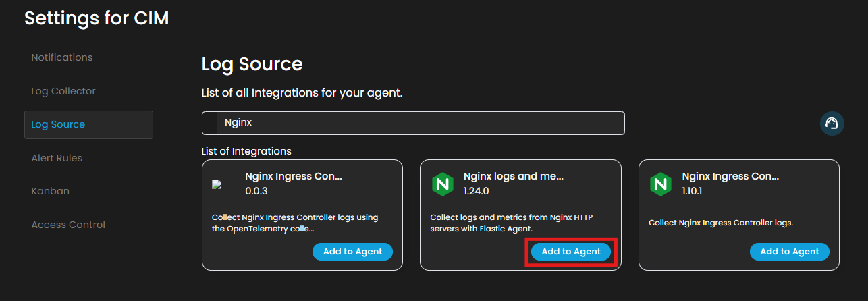The height and width of the screenshot is (301, 868).
Task: Open Access Control settings
Action: tap(68, 225)
